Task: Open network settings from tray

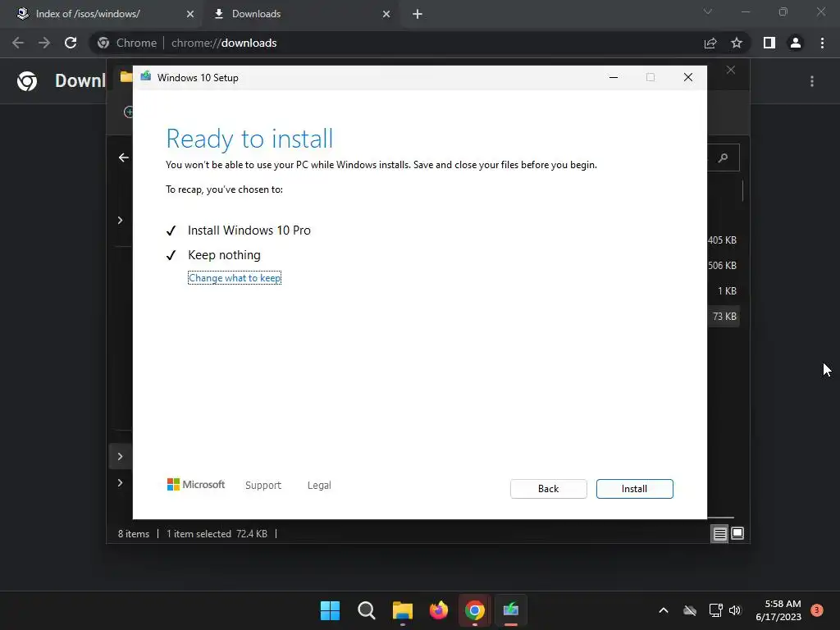Action: [x=715, y=610]
